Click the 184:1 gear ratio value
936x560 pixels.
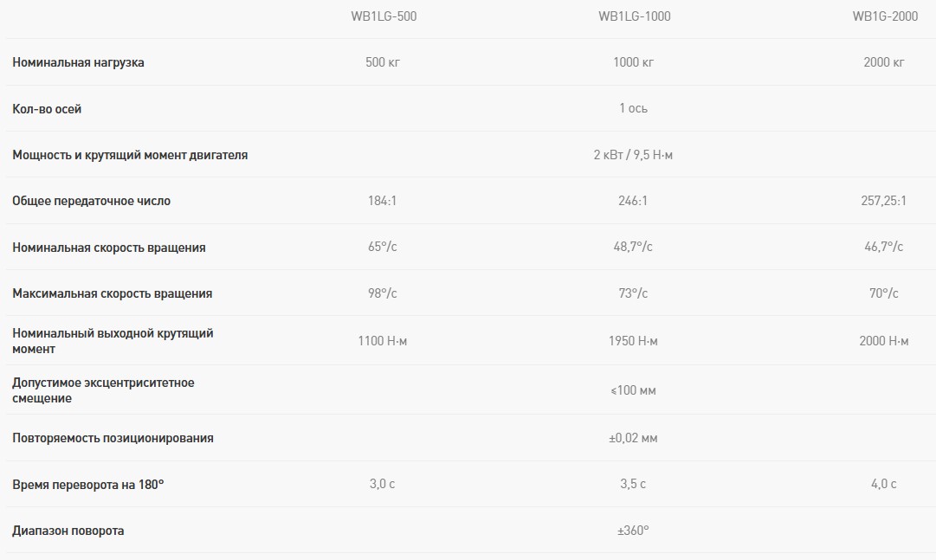pos(382,201)
